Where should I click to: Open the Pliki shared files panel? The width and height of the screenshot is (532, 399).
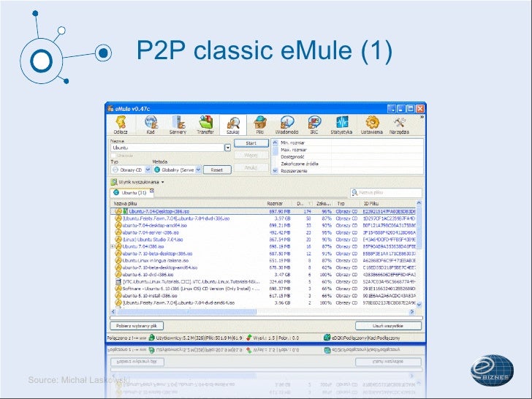260,123
